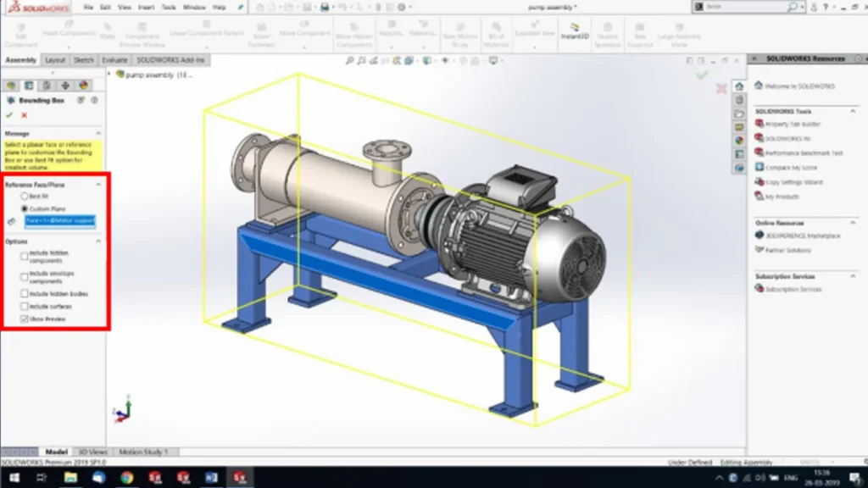Click Bounding Box help icon
Viewport: 868px width, 488px height.
tap(94, 100)
